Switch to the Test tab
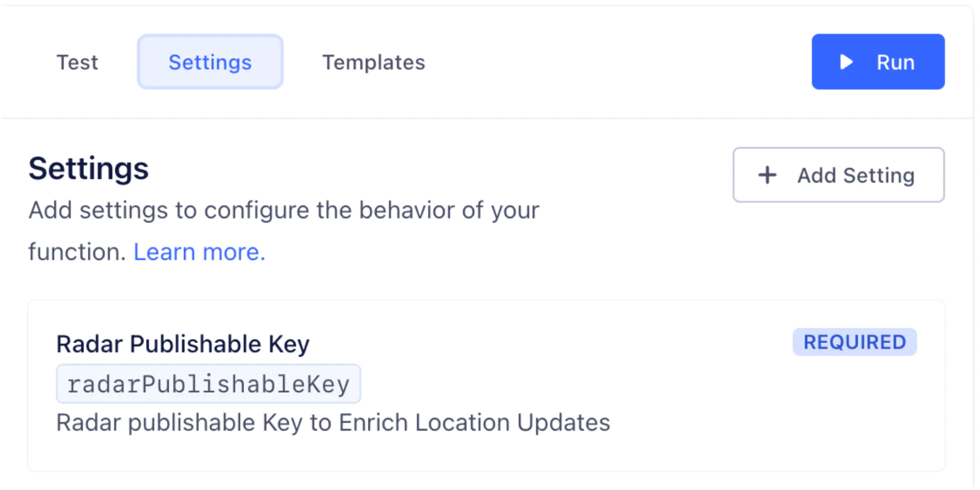Viewport: 980px width, 490px height. 77,62
